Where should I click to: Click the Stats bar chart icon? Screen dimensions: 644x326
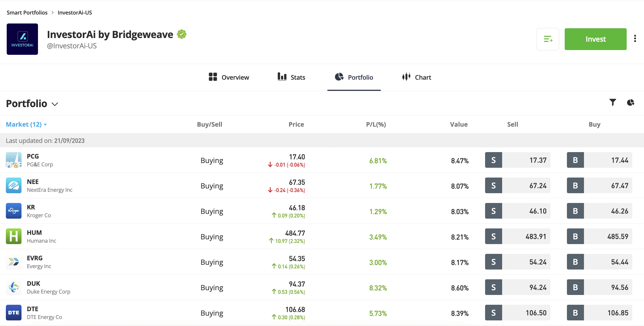tap(282, 77)
